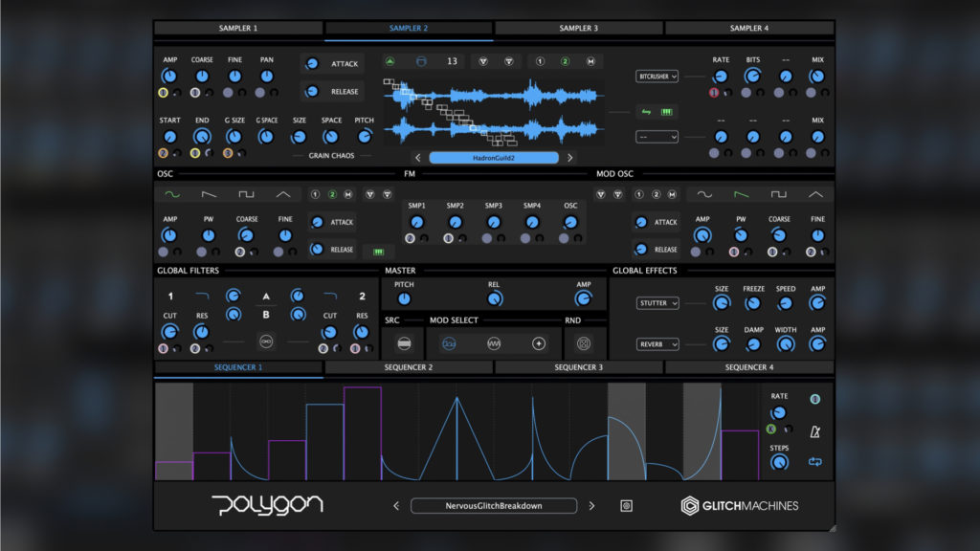Open sampler AMP modulation slot 1 selector

(x=163, y=93)
